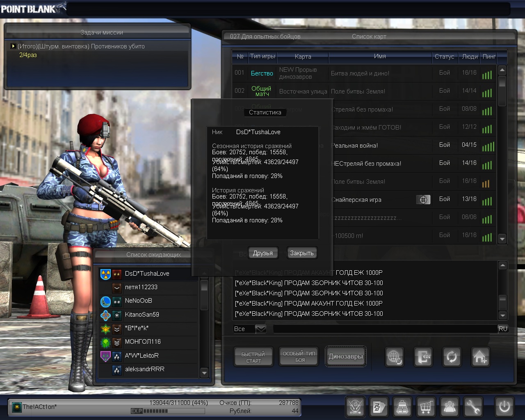Select player KitanoSan59 in waiting list
Image resolution: width=525 pixels, height=420 pixels.
(x=149, y=315)
